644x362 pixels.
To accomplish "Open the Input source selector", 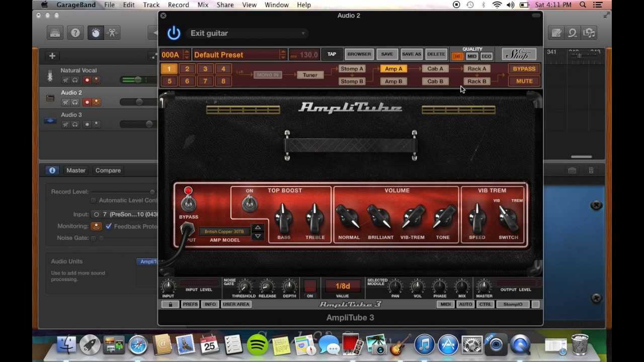I will pos(126,214).
